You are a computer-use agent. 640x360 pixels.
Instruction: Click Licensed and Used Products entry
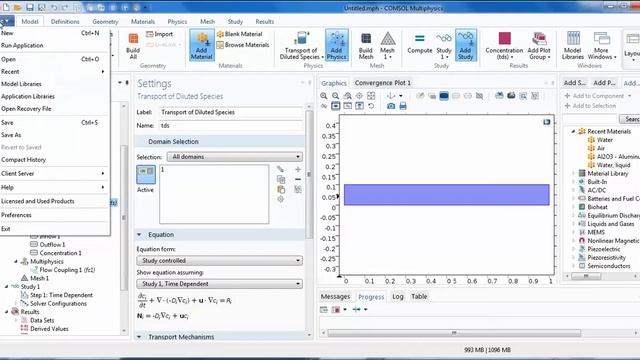click(53, 201)
